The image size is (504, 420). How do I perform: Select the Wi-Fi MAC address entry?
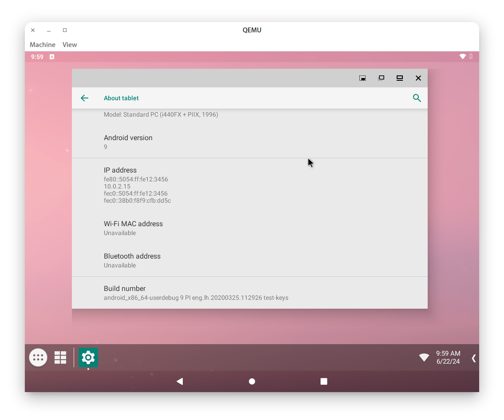250,228
